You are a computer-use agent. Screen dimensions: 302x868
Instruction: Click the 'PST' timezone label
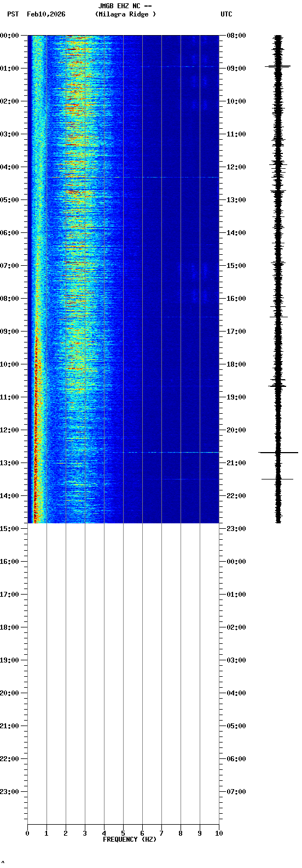pos(13,14)
